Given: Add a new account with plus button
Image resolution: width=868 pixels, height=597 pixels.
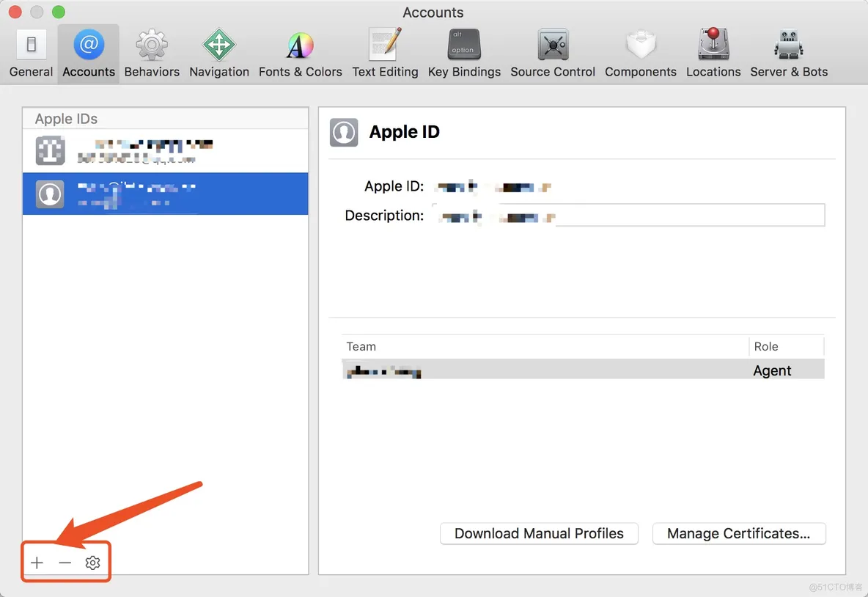Looking at the screenshot, I should pos(37,563).
